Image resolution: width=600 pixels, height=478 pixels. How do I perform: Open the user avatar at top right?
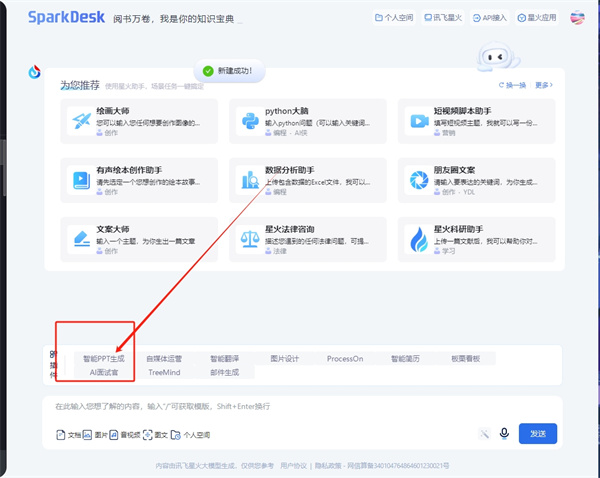[577, 18]
